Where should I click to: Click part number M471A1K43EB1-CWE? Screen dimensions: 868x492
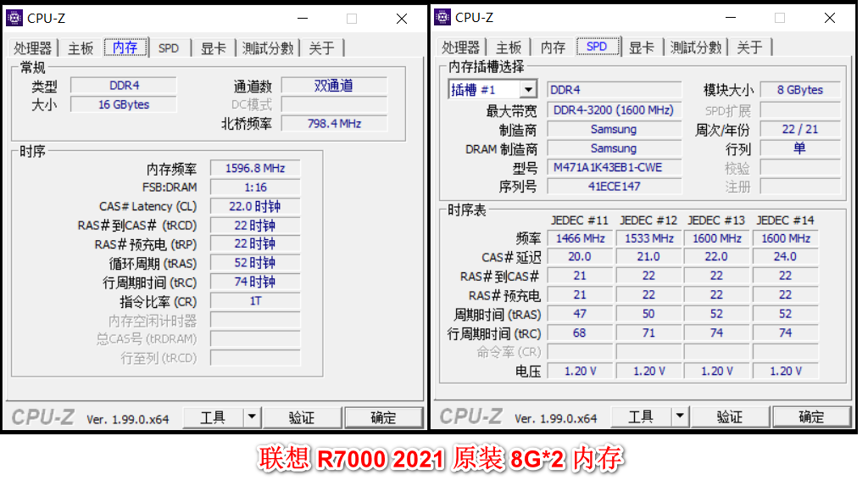[614, 167]
